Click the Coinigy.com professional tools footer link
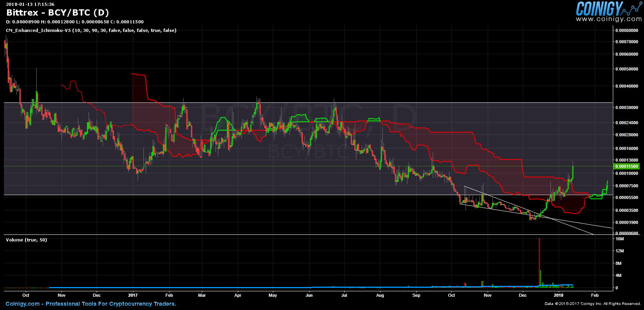The width and height of the screenshot is (644, 310). (91, 304)
